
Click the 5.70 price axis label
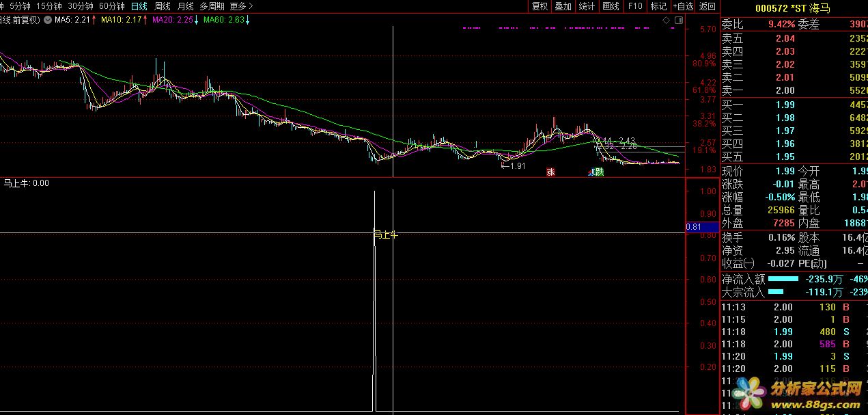tap(708, 30)
